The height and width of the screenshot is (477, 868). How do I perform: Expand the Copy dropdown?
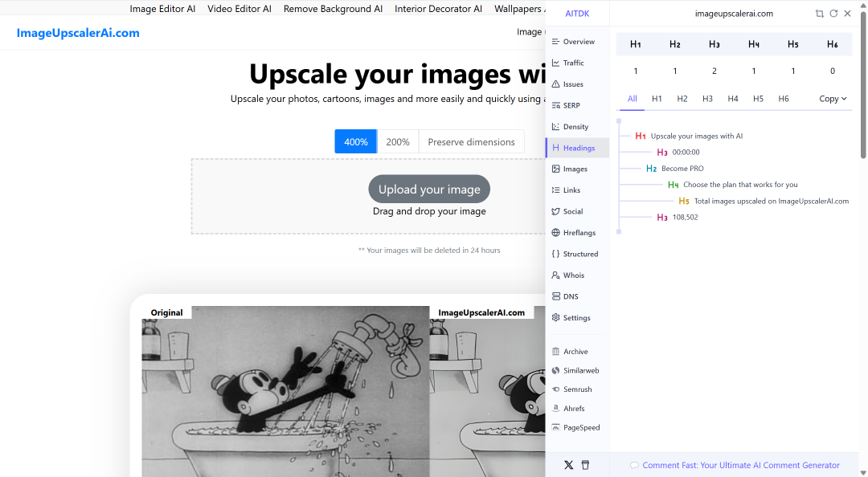point(833,99)
